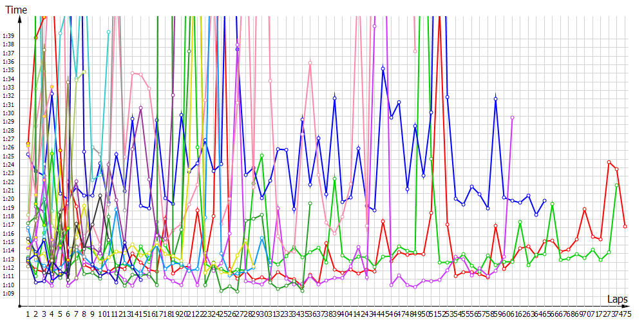Click the chart origin where the axes meet
Screen dimensions: 644x322
(x=21, y=306)
